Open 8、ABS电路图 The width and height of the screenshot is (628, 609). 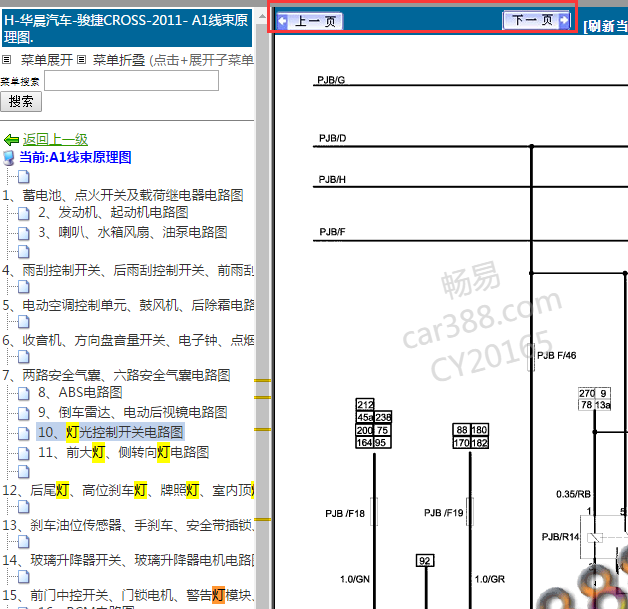80,392
